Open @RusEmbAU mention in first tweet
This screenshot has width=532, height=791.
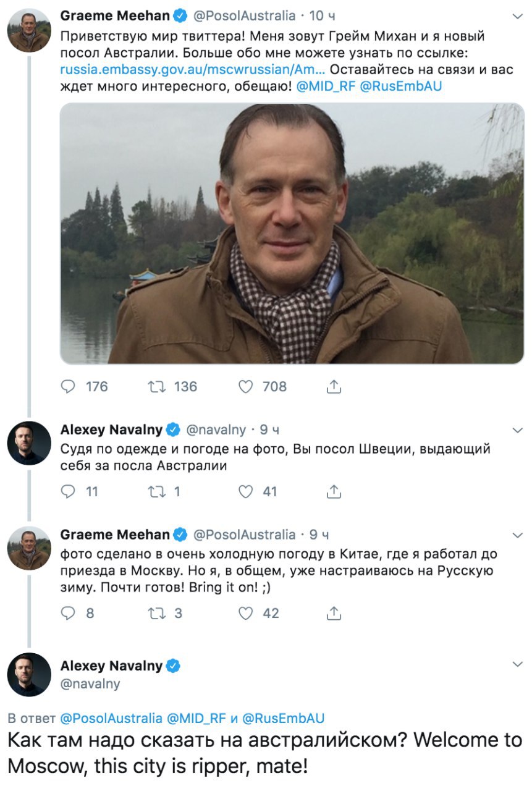401,87
